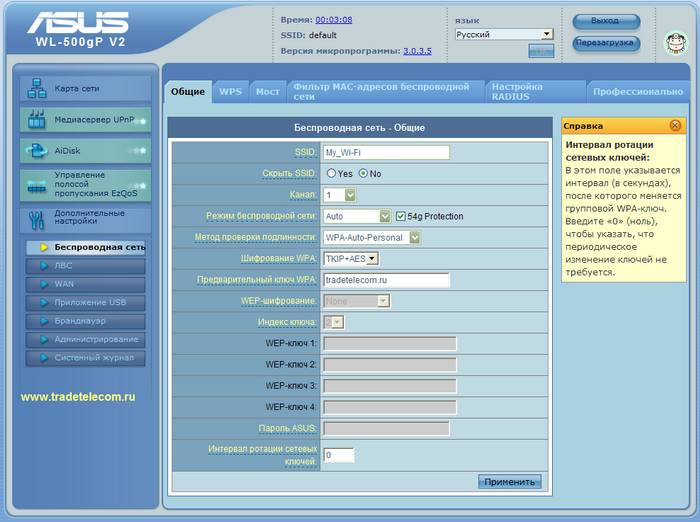This screenshot has width=700, height=522.
Task: Expand Метод проверки подлинности dropdown
Action: [x=372, y=237]
